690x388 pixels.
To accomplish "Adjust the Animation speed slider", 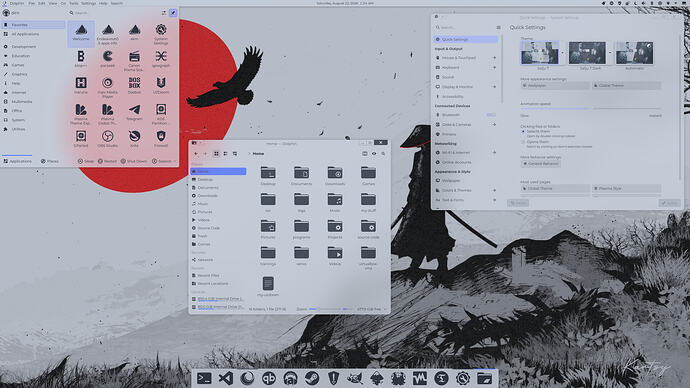I will (591, 108).
